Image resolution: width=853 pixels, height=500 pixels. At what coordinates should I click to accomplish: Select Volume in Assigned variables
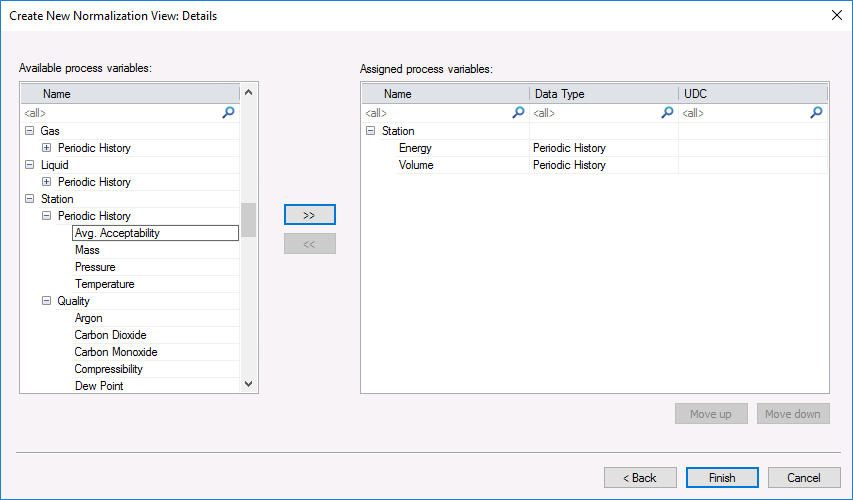click(x=416, y=164)
